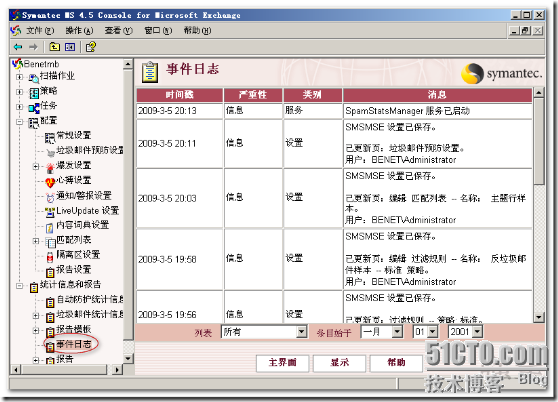Open the 文件(F) menu
558x402 pixels.
40,31
